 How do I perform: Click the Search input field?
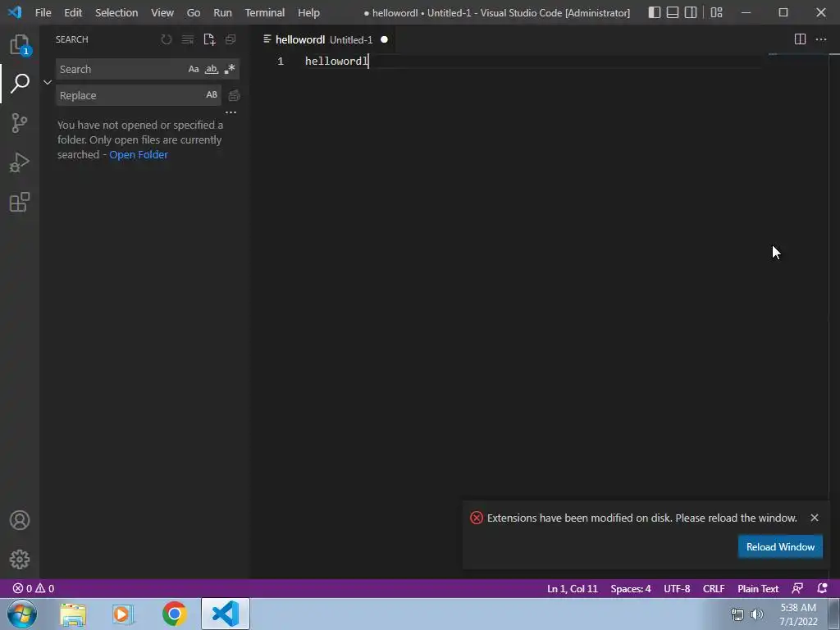121,69
